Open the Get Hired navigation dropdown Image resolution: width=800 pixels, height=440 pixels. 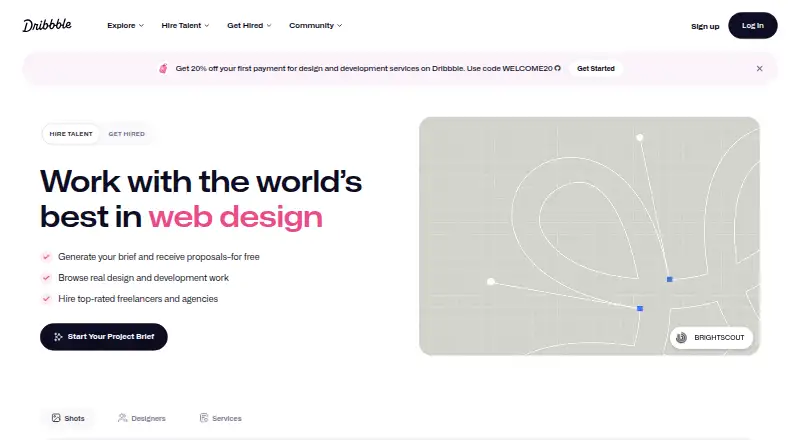pyautogui.click(x=249, y=26)
